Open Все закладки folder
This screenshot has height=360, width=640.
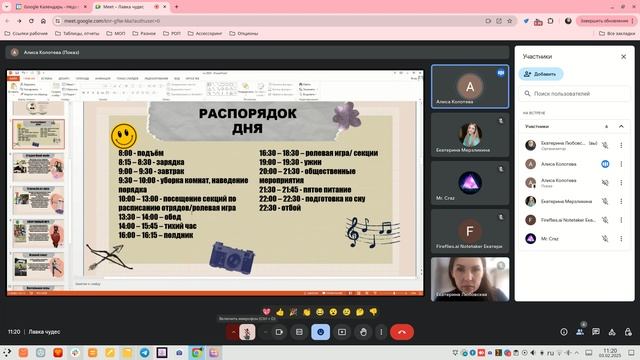click(x=617, y=33)
